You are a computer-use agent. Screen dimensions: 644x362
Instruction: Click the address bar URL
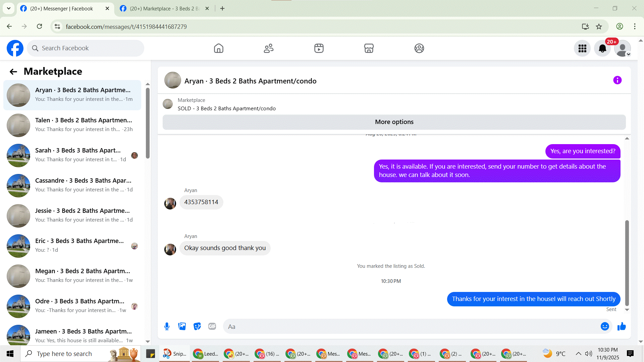click(126, 27)
